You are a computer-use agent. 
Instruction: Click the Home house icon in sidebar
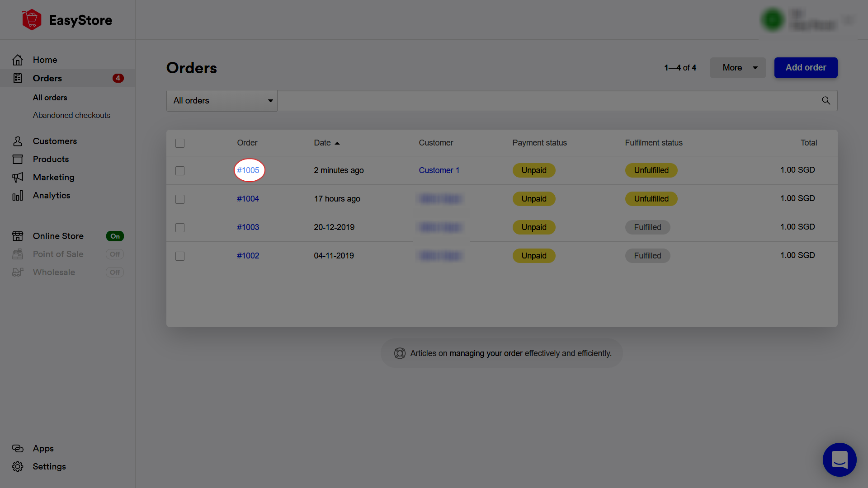[18, 60]
